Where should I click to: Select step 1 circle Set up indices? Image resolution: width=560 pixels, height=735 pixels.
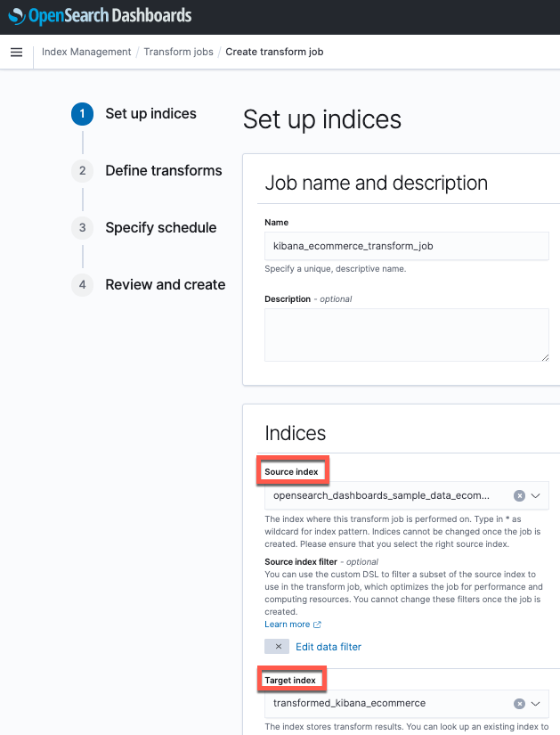tap(83, 114)
